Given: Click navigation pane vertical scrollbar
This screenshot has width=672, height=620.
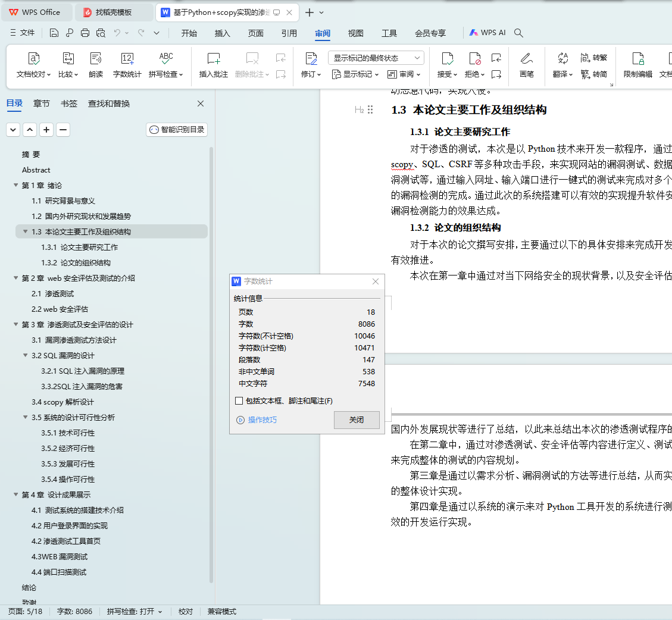Looking at the screenshot, I should 211,364.
